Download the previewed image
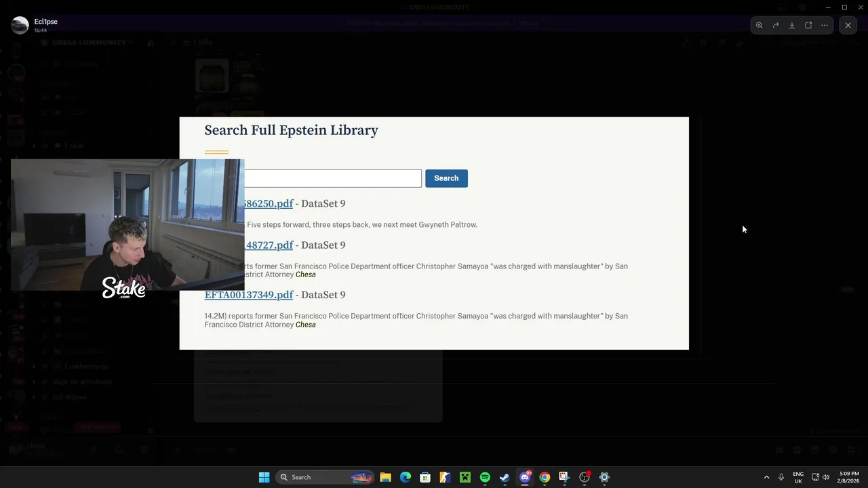 pyautogui.click(x=792, y=25)
